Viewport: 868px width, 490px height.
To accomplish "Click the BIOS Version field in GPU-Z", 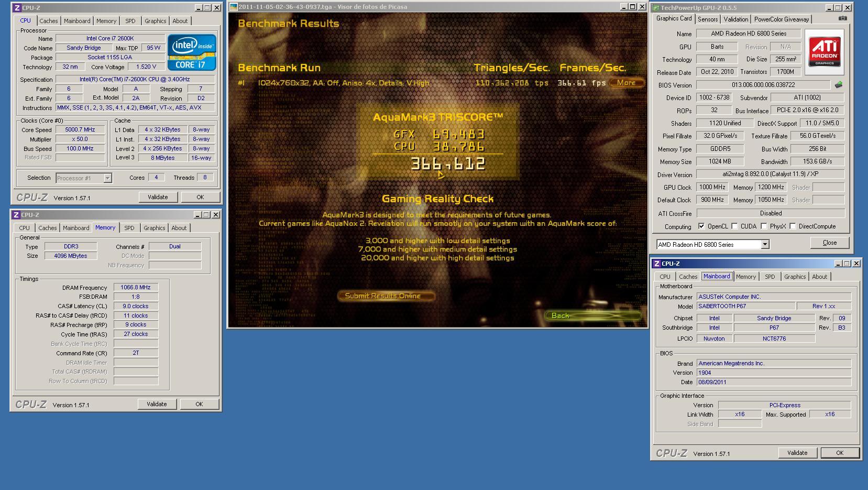I will point(763,85).
